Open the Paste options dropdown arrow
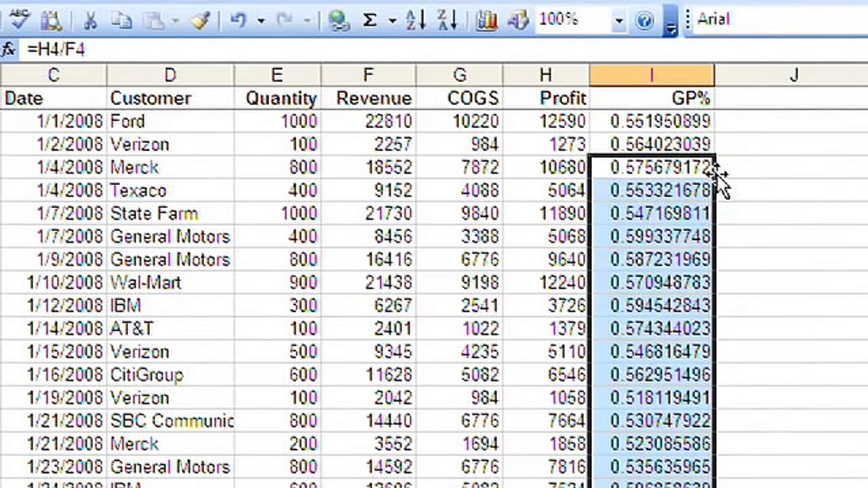The image size is (868, 488). [176, 20]
